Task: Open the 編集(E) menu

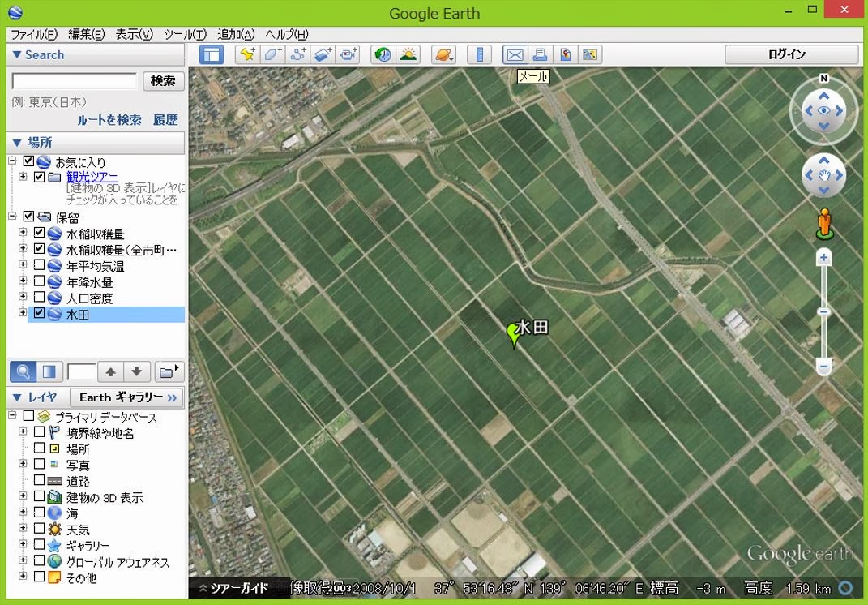Action: 87,34
